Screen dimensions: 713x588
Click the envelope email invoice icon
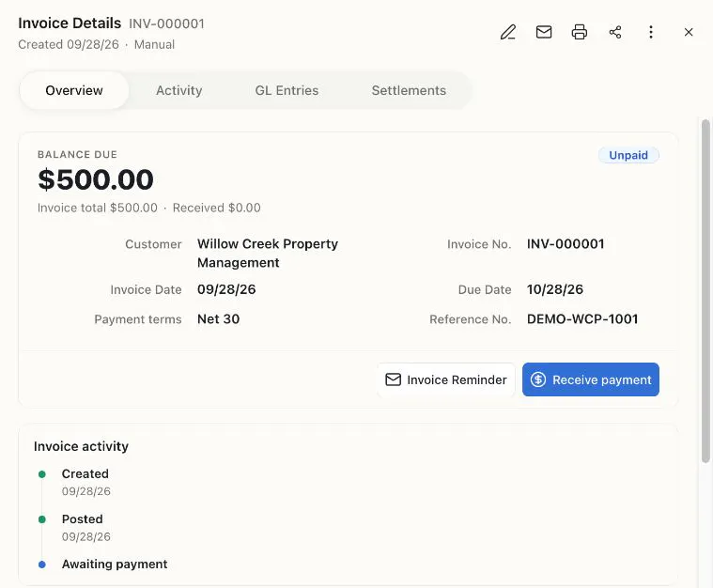coord(544,32)
